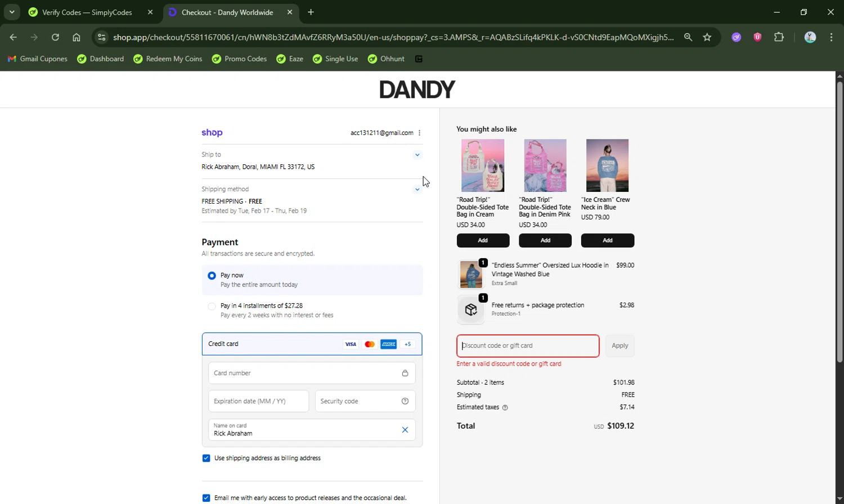Click the package protection box icon

(471, 309)
